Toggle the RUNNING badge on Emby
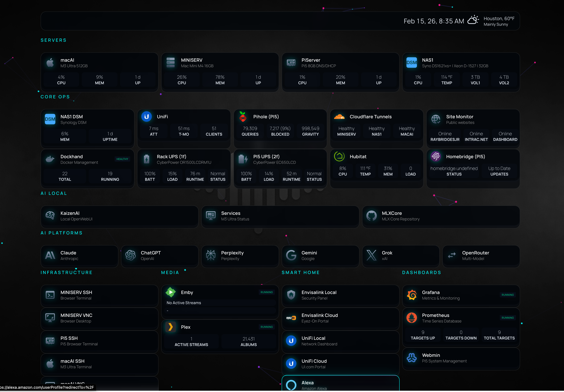The width and height of the screenshot is (564, 392). click(267, 292)
